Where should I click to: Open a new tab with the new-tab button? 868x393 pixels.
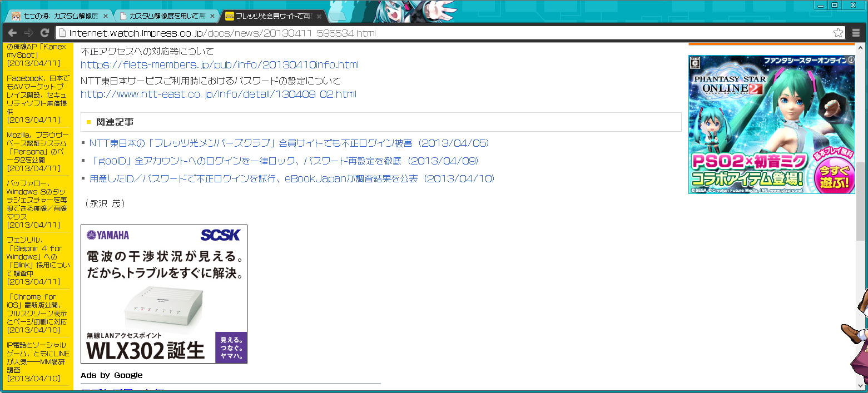tap(337, 16)
